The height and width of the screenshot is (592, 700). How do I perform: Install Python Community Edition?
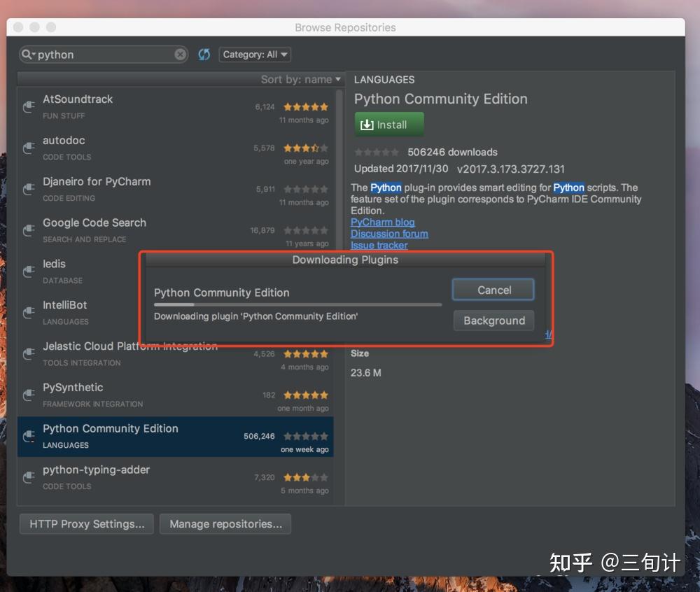pyautogui.click(x=388, y=124)
